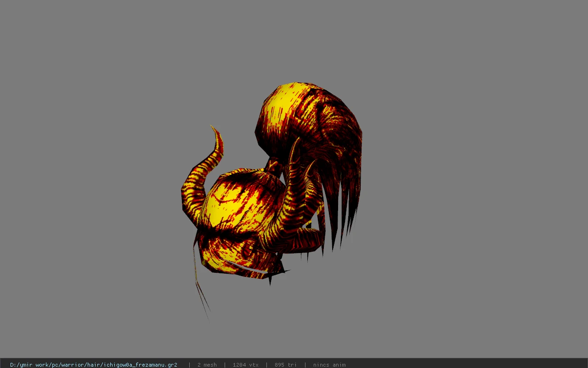Select the "2 mesh" status indicator
The width and height of the screenshot is (588, 368).
point(207,365)
